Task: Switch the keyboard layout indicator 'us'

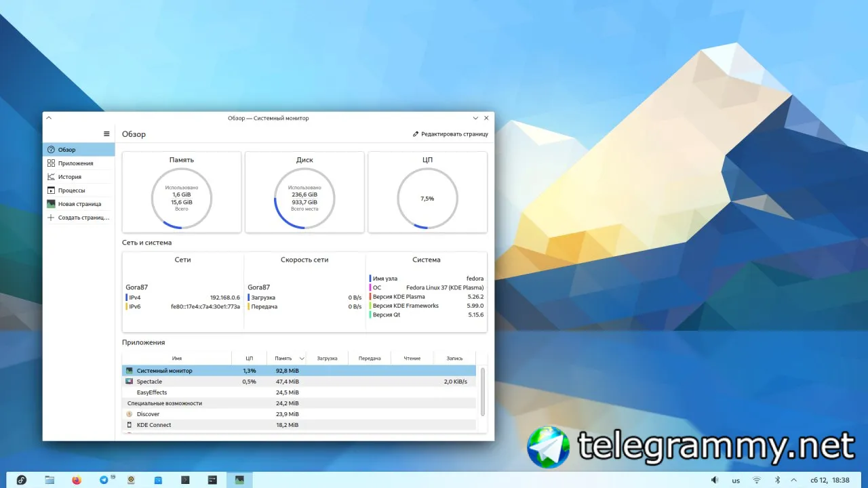Action: tap(736, 480)
